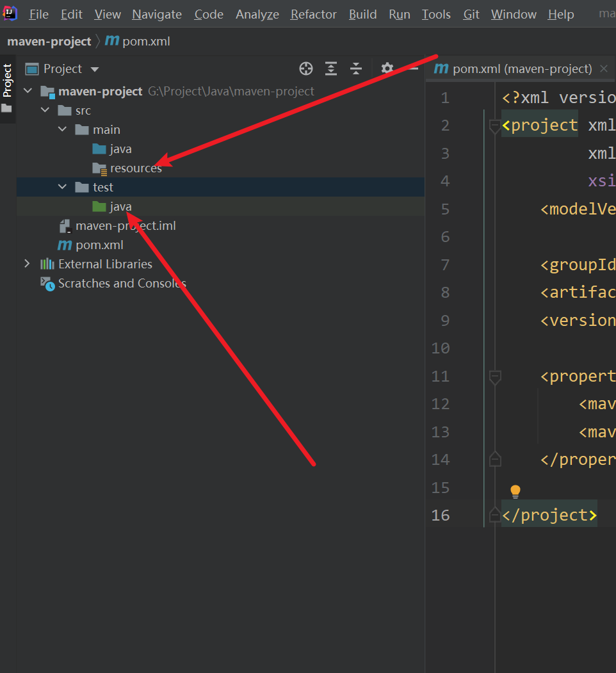The image size is (616, 673).
Task: Collapse the main folder node
Action: 62,129
